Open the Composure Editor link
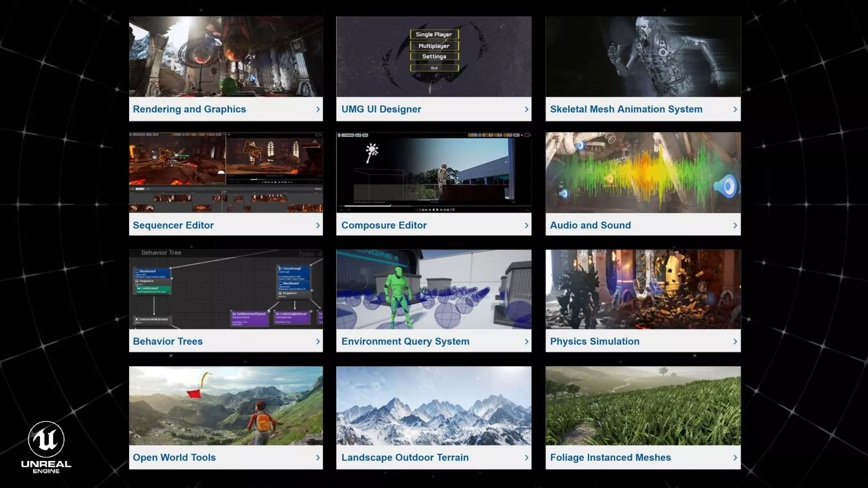 tap(384, 225)
